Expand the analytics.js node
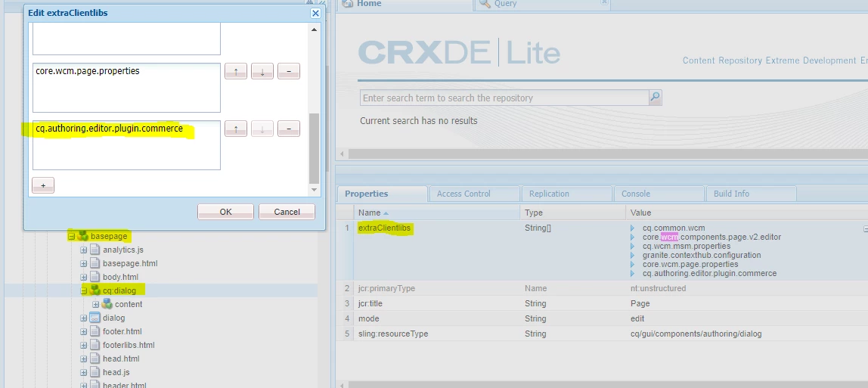This screenshot has width=868, height=388. pos(84,250)
